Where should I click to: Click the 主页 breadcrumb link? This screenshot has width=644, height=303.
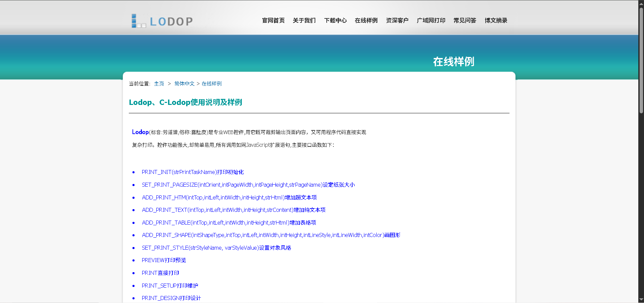(159, 83)
